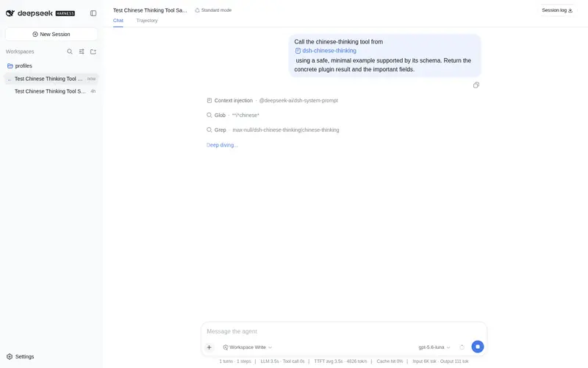Click the circular icon beside model selector
Viewport: 588px width, 368px height.
462,347
